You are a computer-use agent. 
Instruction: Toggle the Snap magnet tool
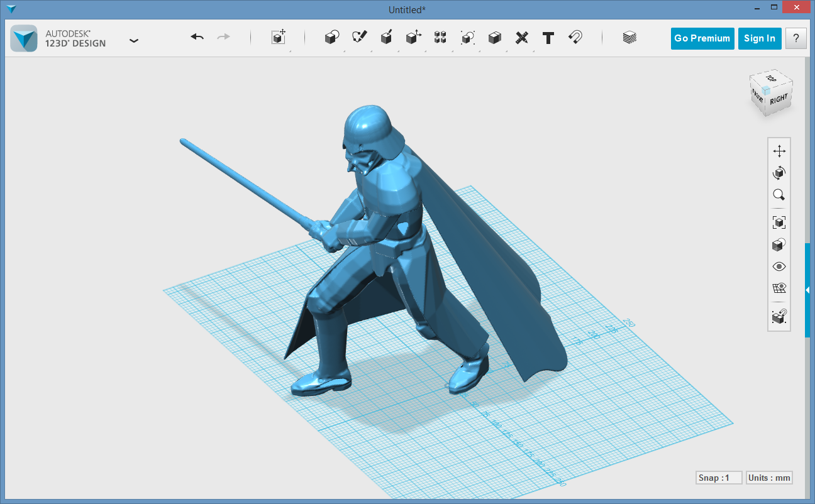[575, 38]
